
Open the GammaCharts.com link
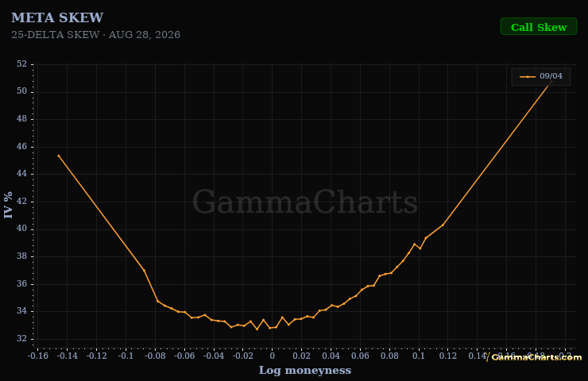tap(536, 357)
